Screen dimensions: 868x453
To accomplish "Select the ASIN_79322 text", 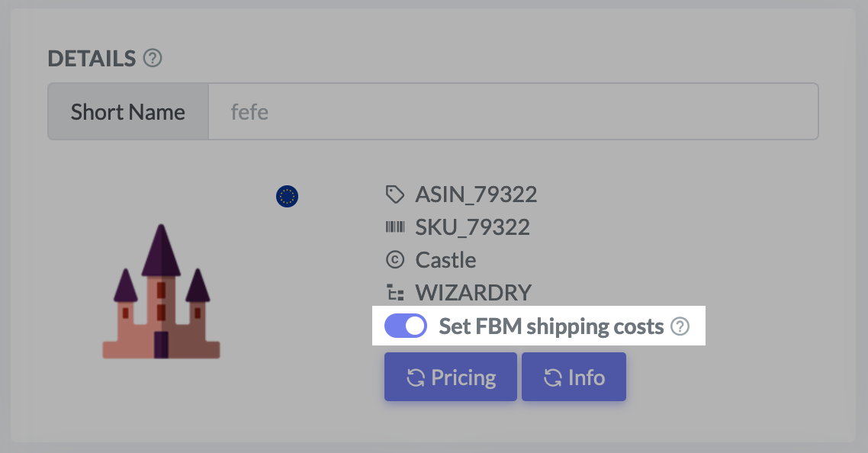I will [x=476, y=195].
